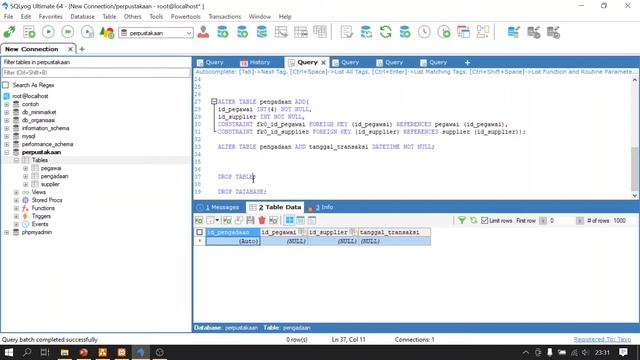Open the File menu
Image resolution: width=640 pixels, height=360 pixels.
8,16
